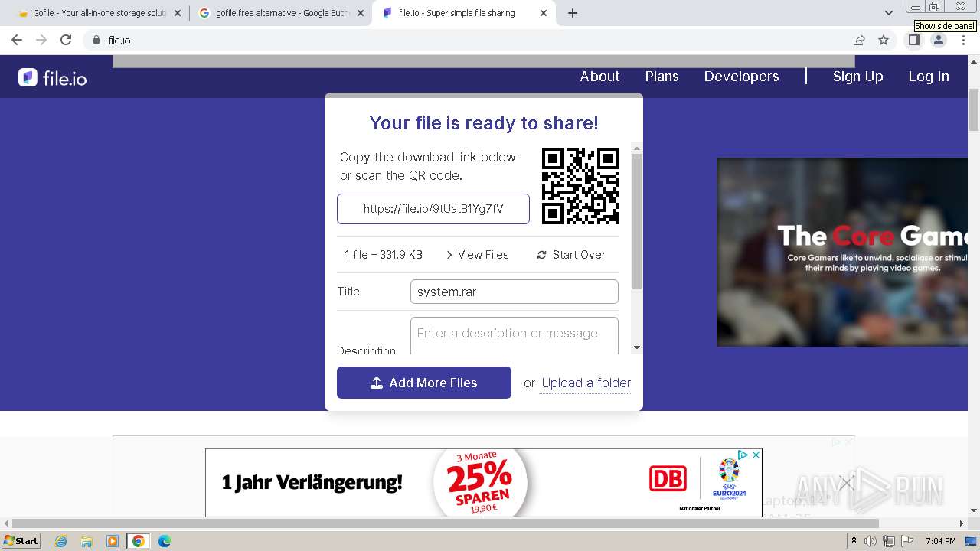980x551 pixels.
Task: Click dialog scrollbar up arrow
Action: (x=637, y=147)
